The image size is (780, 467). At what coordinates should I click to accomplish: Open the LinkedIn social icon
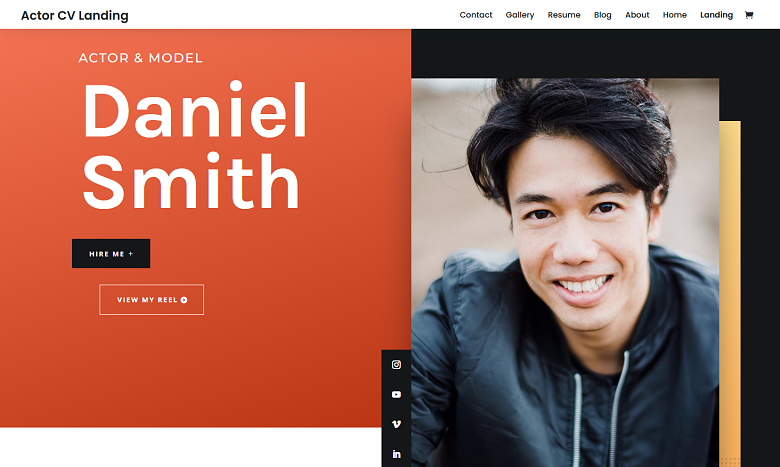point(396,454)
